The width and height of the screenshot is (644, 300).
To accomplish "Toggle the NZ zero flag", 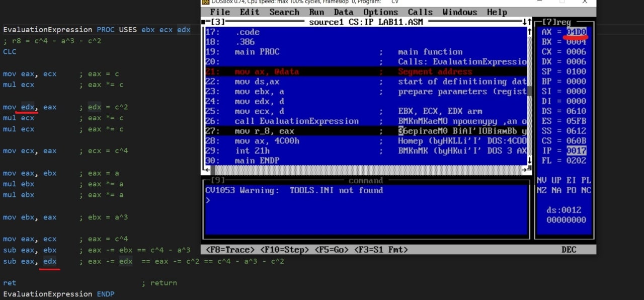I will [x=541, y=190].
